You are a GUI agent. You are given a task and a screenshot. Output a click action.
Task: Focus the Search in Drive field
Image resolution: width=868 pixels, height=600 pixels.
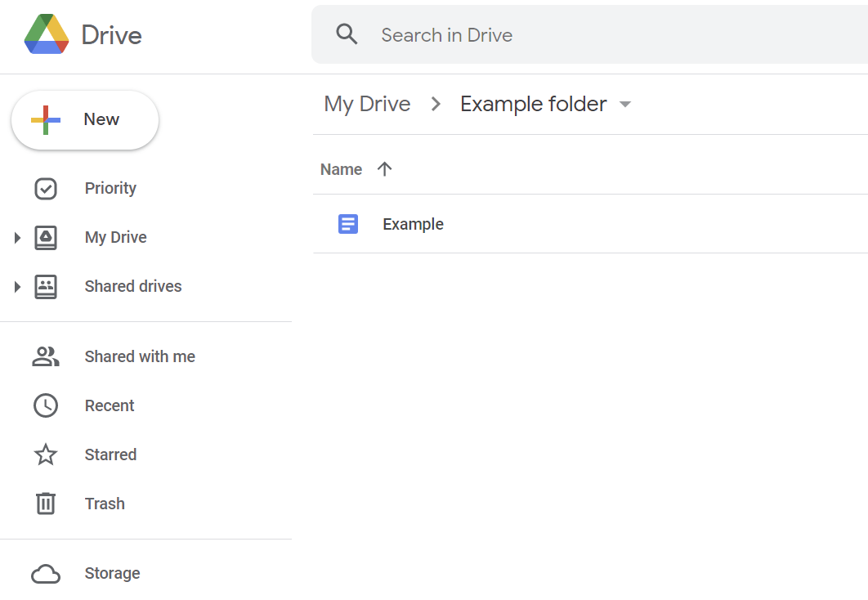572,35
